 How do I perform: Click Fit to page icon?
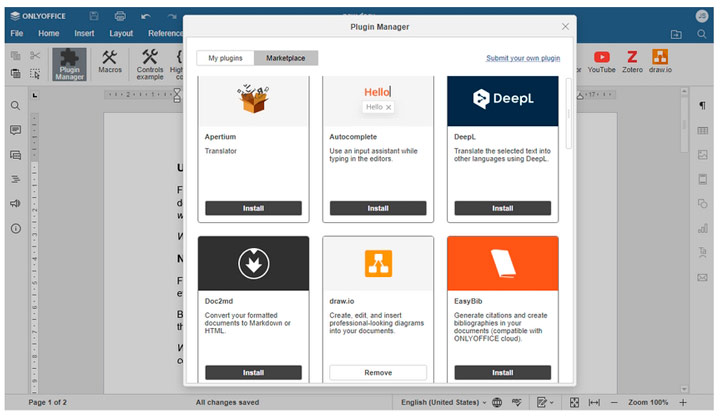point(574,402)
